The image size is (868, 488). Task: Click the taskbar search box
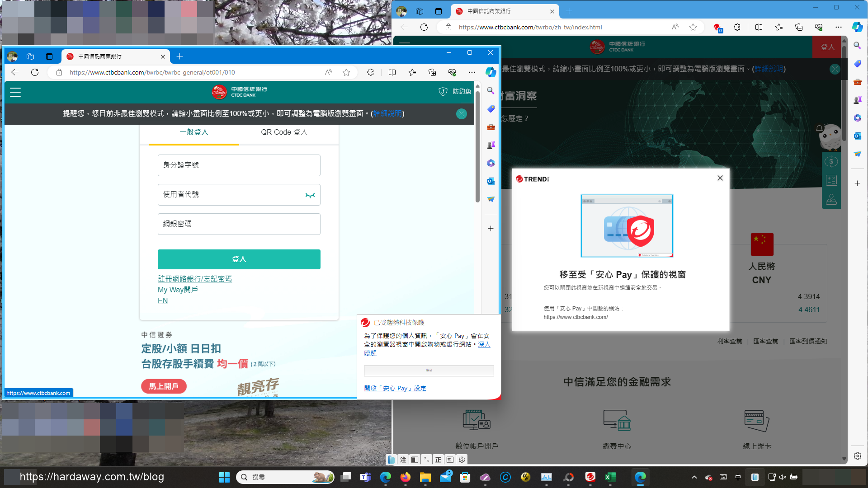tap(285, 477)
